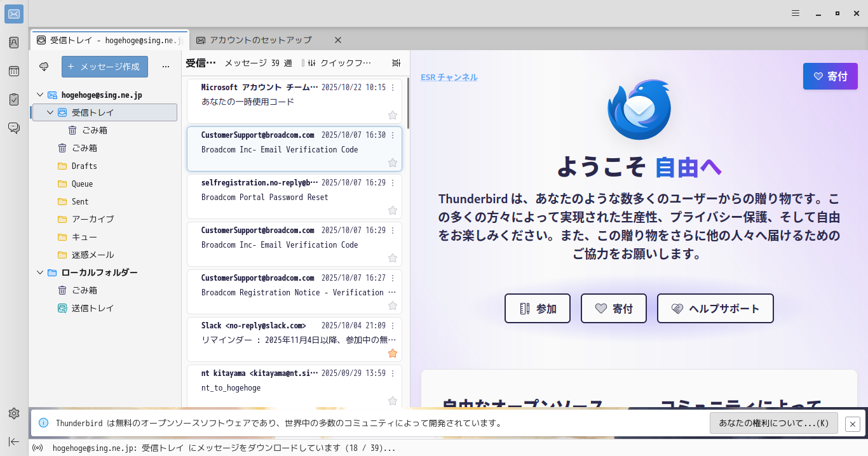Image resolution: width=868 pixels, height=456 pixels.
Task: Click the download progress status text
Action: [x=224, y=448]
